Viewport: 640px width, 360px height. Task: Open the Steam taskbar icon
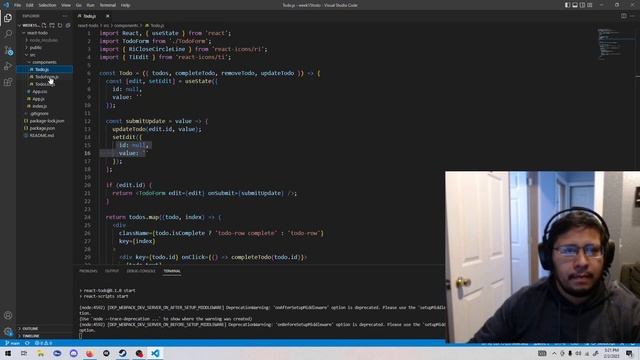click(122, 353)
